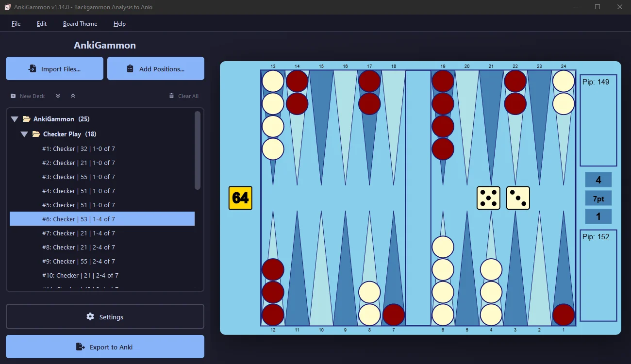Collapse all decks with double-up chevron
631x364 pixels.
point(73,96)
